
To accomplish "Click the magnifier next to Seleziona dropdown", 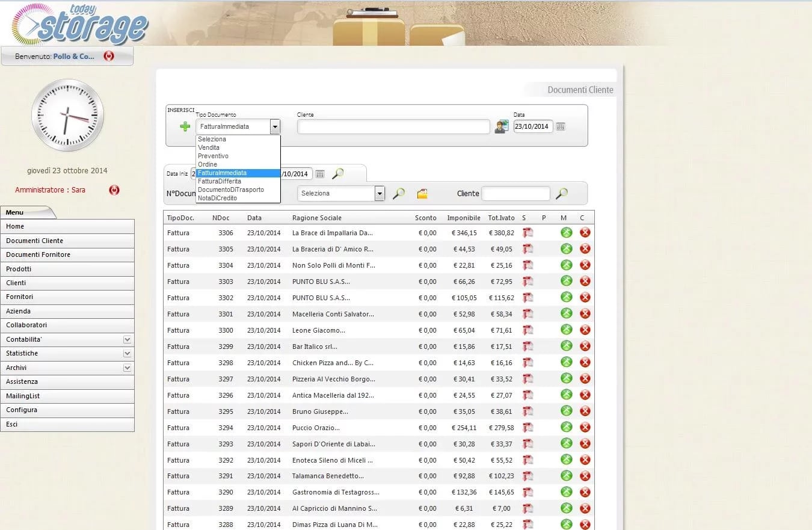I will 399,194.
